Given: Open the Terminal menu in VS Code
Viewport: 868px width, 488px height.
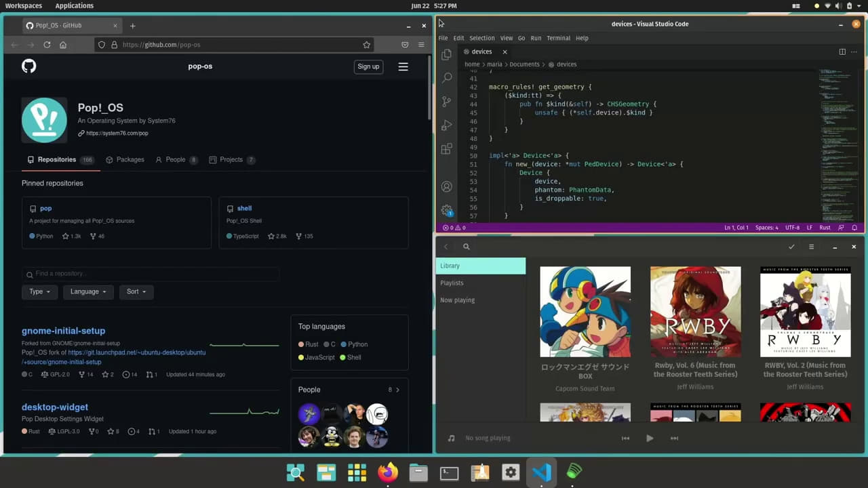Looking at the screenshot, I should (x=558, y=38).
